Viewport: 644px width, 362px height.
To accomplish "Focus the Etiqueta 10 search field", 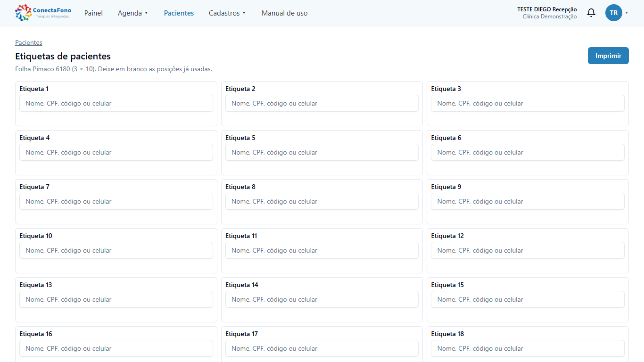I will point(116,250).
